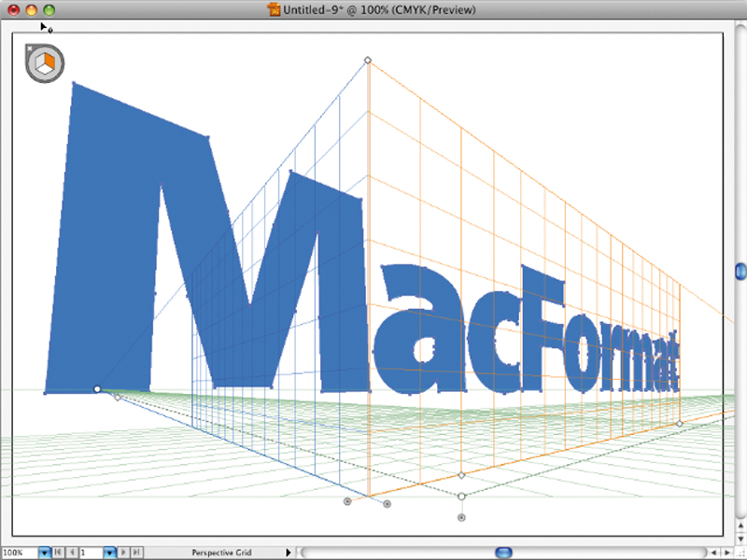Click the diamond handle under the M's left foot
Screen dimensions: 747x560
(118, 398)
